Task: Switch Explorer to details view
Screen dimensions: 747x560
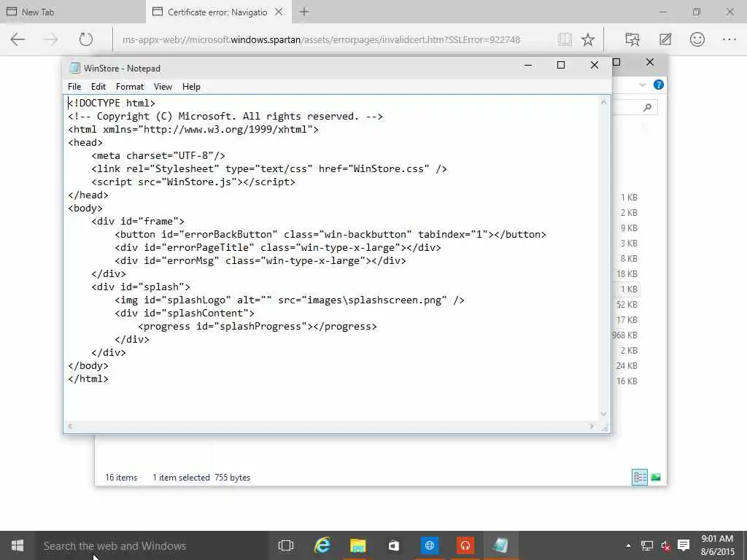Action: pos(639,477)
